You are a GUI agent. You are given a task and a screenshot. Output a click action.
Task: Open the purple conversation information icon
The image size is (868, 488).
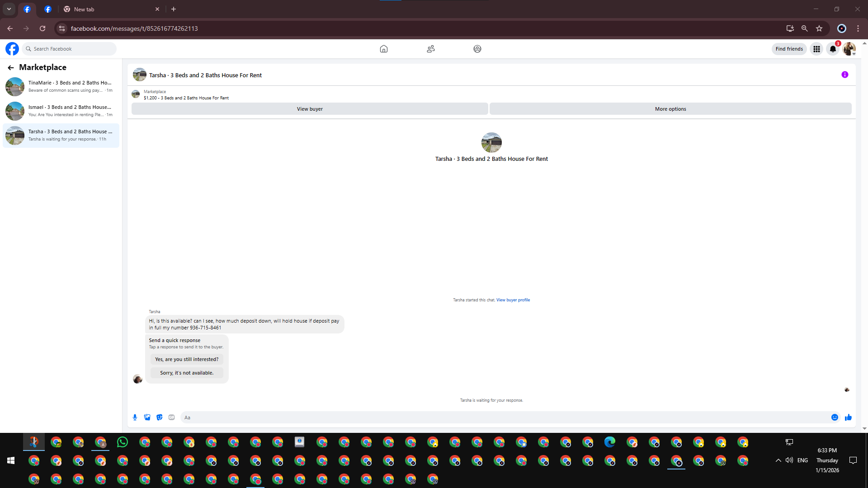pos(844,75)
